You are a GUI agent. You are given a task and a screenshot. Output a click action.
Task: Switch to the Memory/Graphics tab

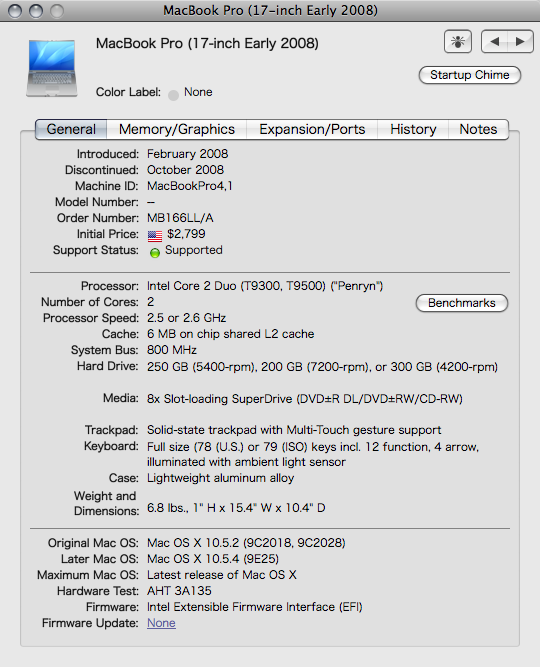pyautogui.click(x=177, y=129)
